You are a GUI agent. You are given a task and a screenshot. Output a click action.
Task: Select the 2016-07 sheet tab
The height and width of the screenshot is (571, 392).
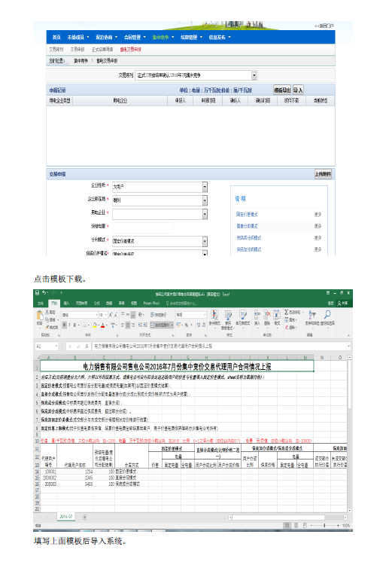pyautogui.click(x=65, y=517)
